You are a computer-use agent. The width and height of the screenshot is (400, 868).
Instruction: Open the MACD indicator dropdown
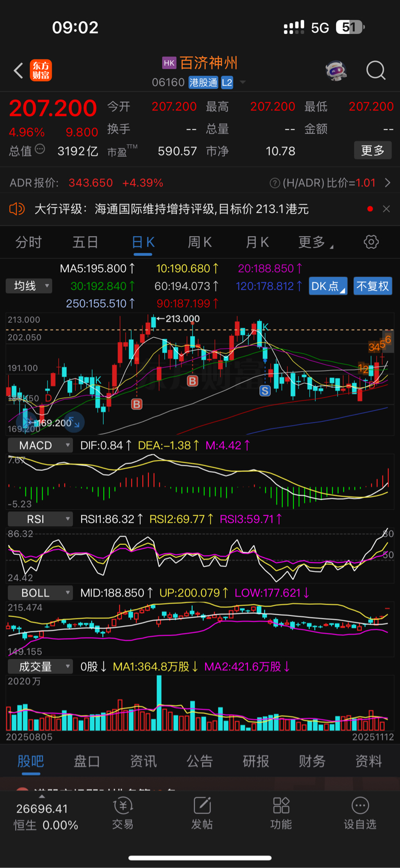pyautogui.click(x=40, y=445)
